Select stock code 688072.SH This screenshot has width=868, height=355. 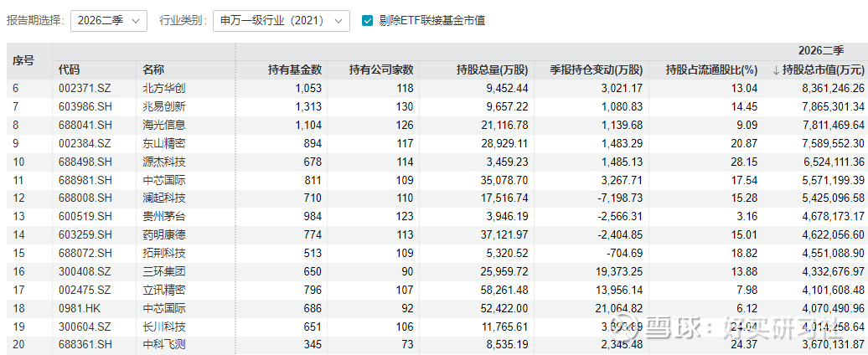coord(85,253)
